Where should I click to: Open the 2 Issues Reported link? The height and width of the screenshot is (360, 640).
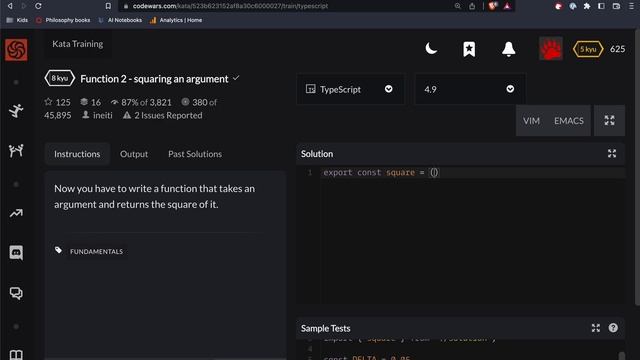click(x=162, y=115)
